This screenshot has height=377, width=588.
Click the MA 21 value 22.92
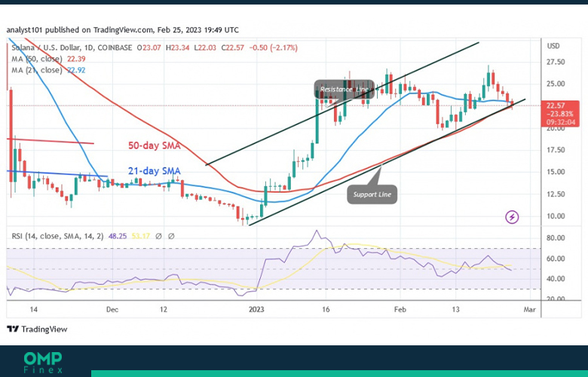pos(76,70)
